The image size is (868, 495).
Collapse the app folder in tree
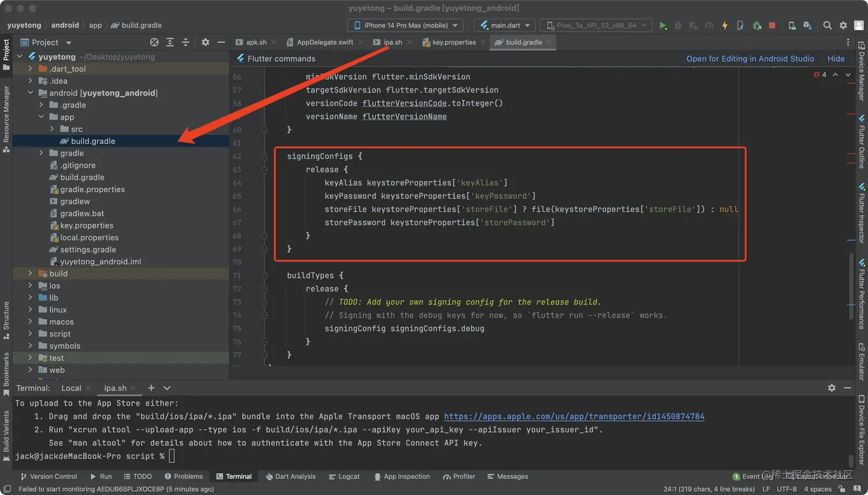(41, 117)
